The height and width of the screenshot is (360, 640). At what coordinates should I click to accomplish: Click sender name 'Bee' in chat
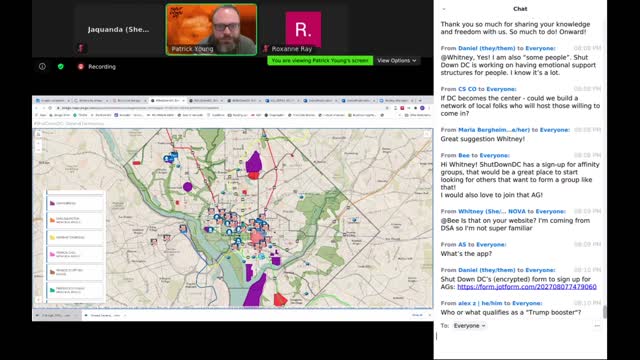(464, 156)
